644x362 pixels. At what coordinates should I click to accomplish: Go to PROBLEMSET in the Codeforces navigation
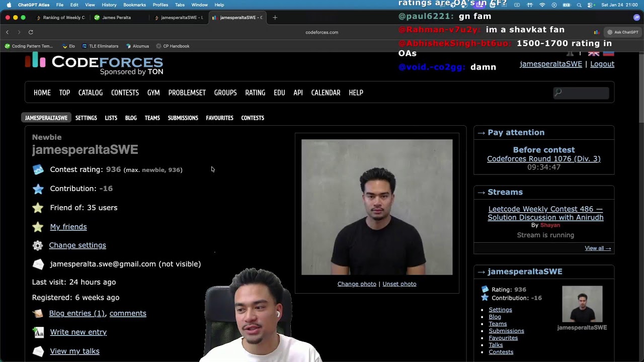[x=187, y=93]
